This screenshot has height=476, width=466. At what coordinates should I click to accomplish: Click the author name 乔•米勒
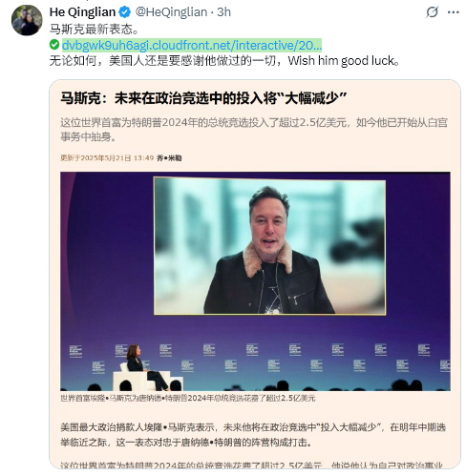click(169, 158)
